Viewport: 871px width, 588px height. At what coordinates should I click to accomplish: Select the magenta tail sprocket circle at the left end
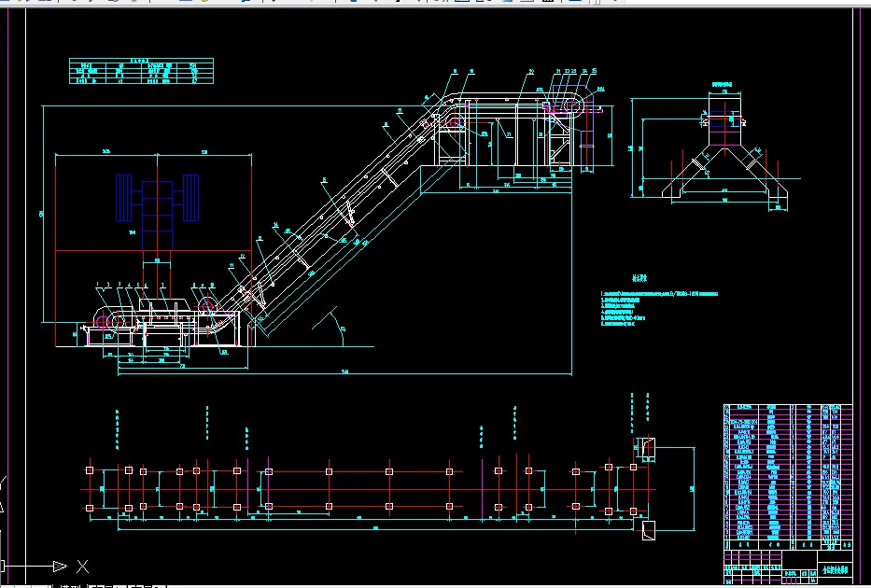point(102,321)
